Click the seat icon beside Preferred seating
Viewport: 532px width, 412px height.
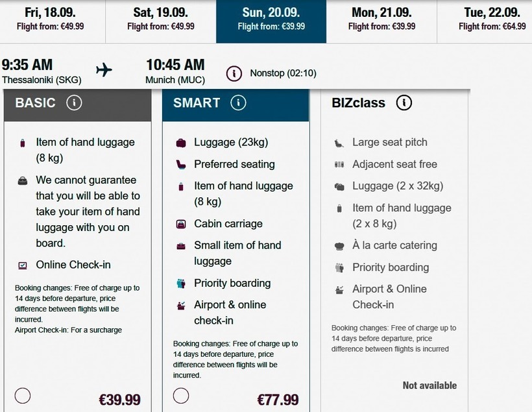pyautogui.click(x=181, y=165)
